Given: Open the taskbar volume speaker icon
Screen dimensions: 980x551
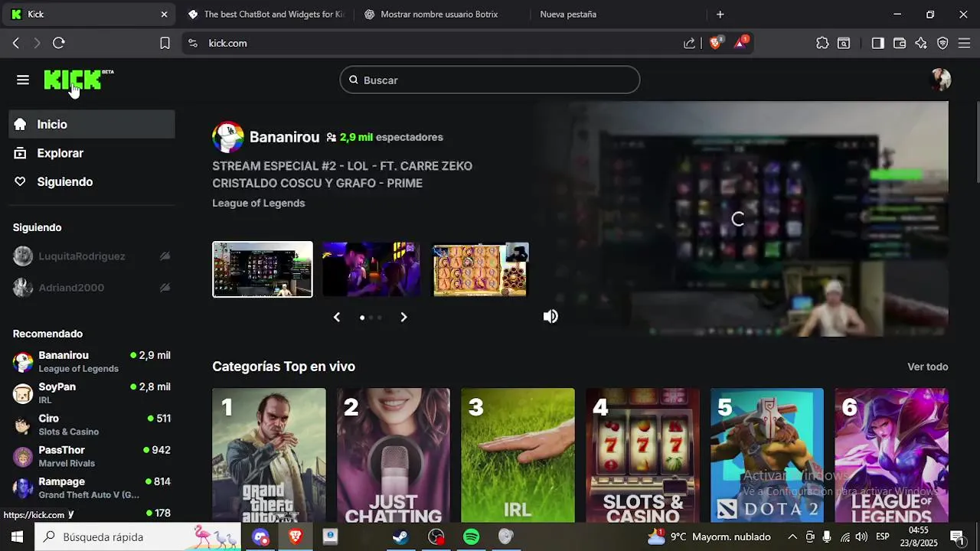Looking at the screenshot, I should [861, 537].
